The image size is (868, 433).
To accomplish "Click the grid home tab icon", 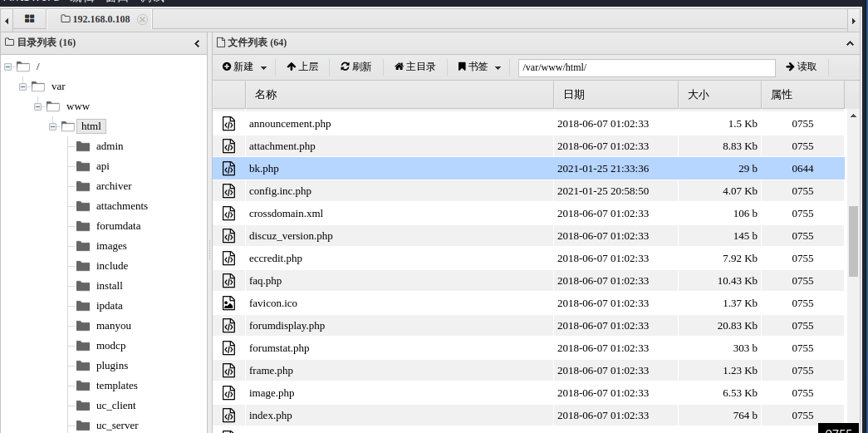I will click(30, 18).
